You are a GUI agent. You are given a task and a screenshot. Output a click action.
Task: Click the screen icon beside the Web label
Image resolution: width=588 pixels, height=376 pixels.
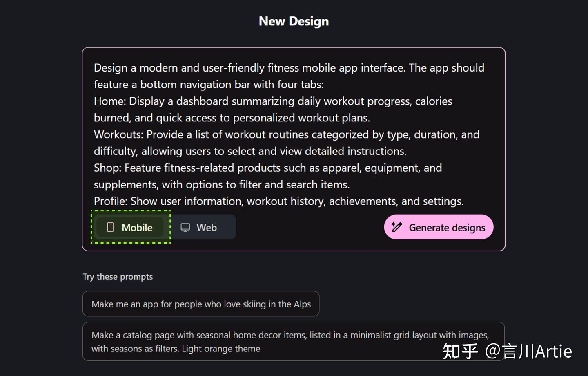click(x=185, y=227)
